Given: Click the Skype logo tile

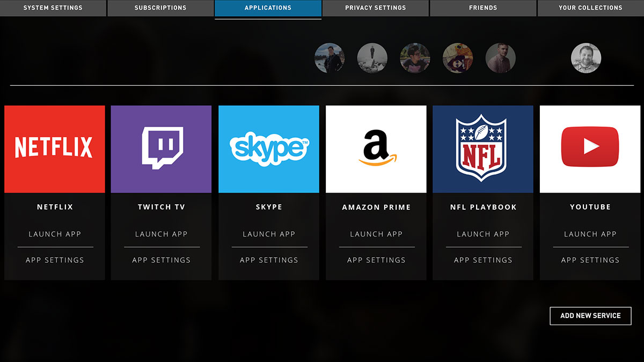Looking at the screenshot, I should pos(269,149).
